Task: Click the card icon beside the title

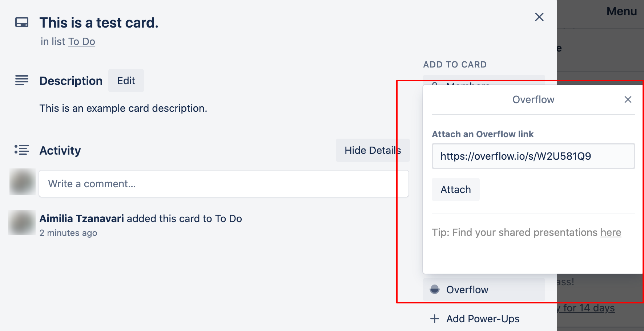Action: [22, 23]
